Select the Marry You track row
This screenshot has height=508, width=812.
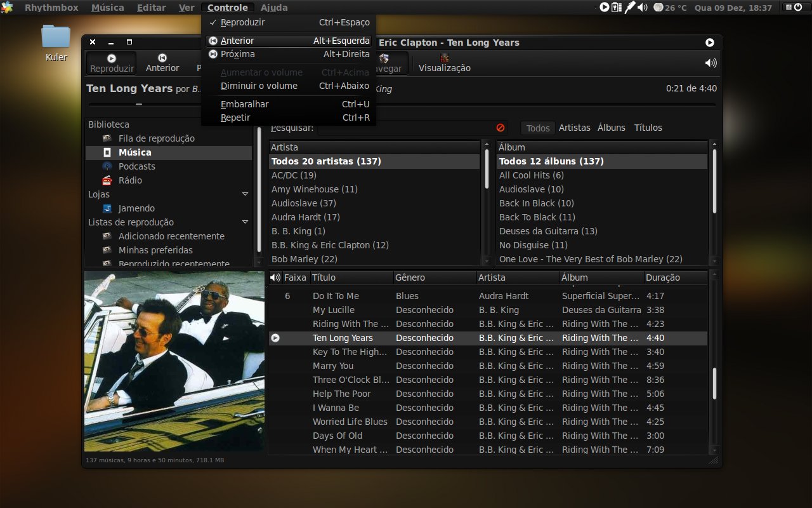pyautogui.click(x=488, y=366)
